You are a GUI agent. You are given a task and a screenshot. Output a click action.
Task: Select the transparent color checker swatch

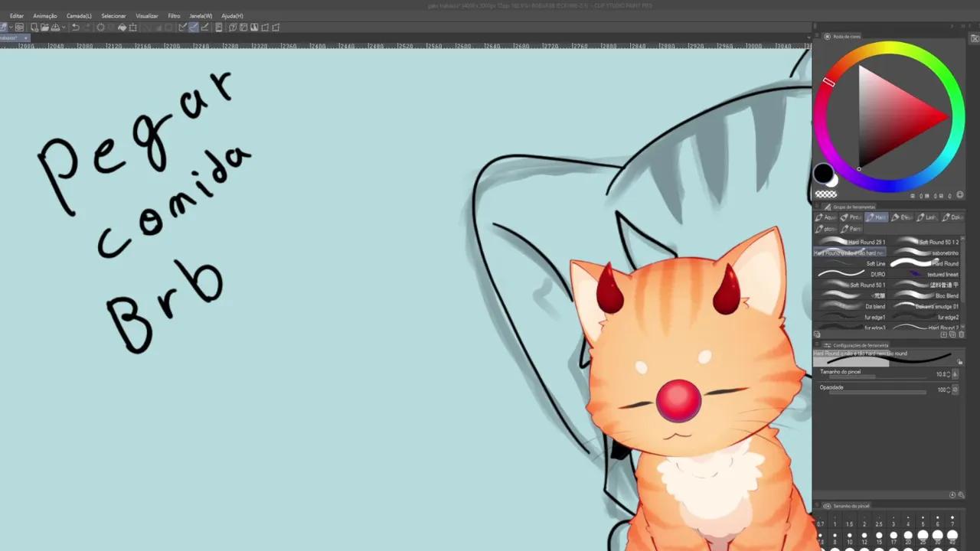825,194
